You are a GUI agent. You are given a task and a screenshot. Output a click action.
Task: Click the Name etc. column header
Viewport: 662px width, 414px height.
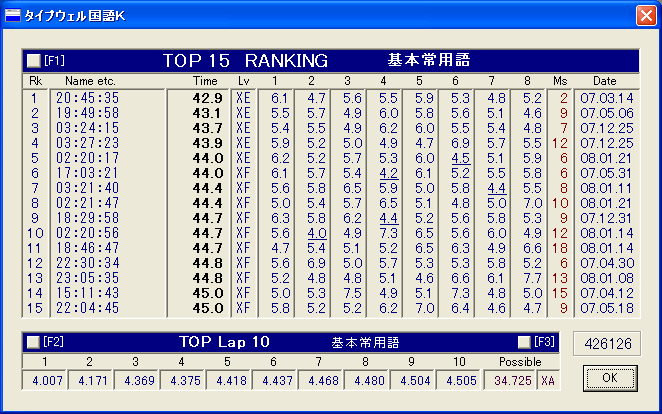(90, 81)
